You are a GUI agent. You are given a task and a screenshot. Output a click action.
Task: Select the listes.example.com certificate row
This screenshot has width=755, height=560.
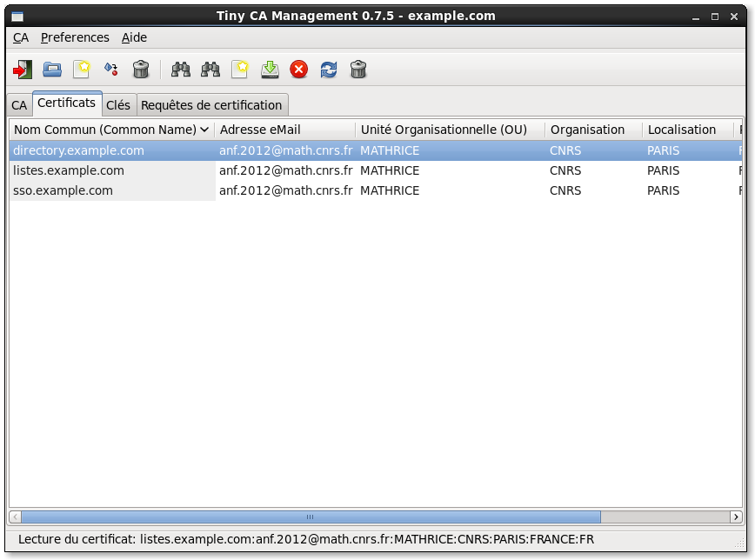[x=376, y=170]
